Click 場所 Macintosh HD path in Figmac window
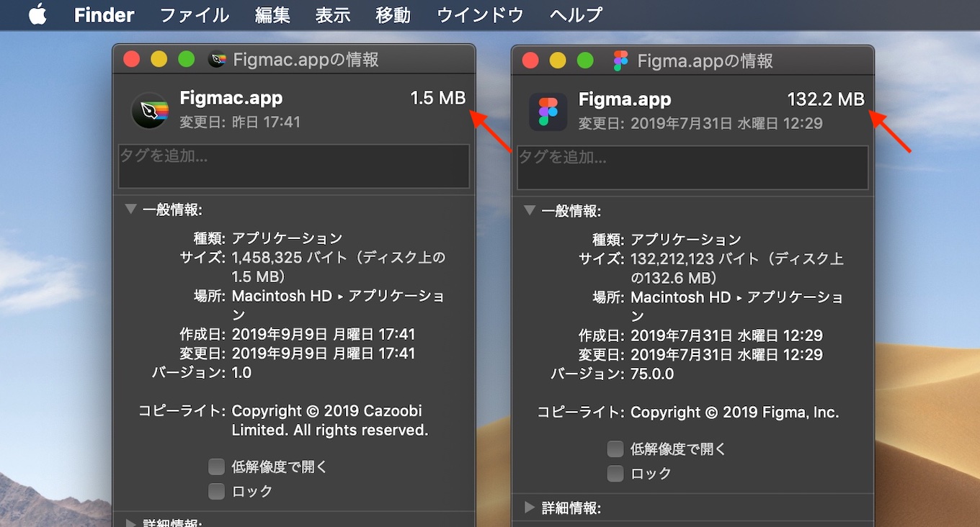 click(338, 305)
